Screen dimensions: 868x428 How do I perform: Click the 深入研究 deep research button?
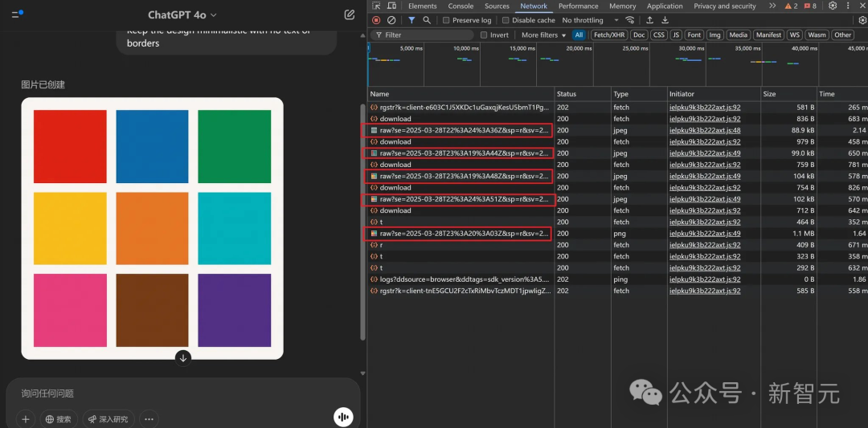[108, 418]
